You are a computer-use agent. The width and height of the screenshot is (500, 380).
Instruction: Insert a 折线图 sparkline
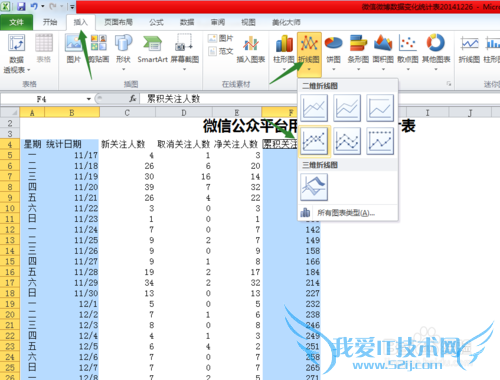[x=469, y=49]
